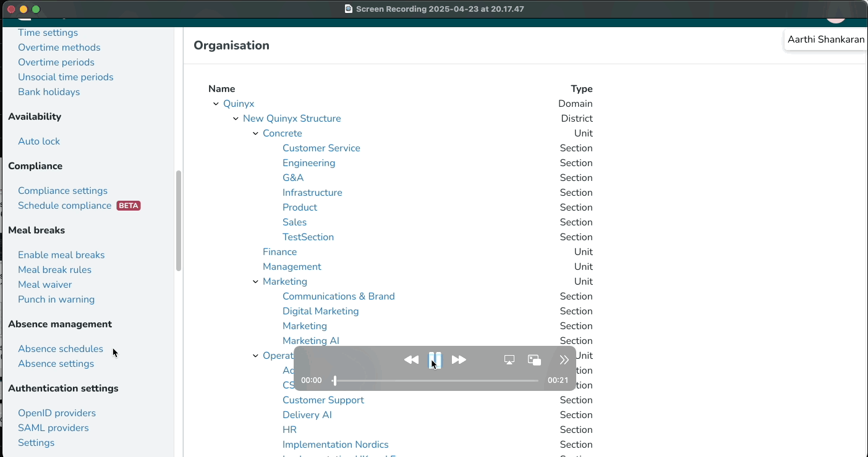Open the Finance unit
Image resolution: width=868 pixels, height=457 pixels.
click(279, 252)
